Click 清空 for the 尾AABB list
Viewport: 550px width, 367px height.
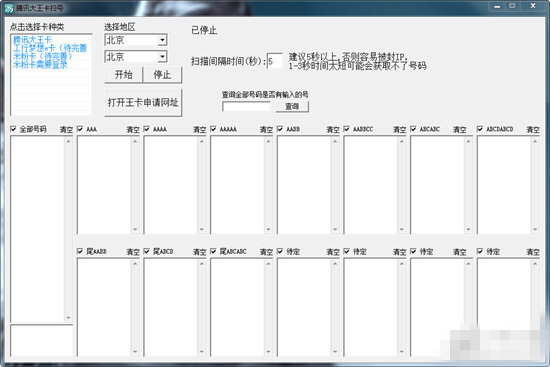pyautogui.click(x=133, y=252)
